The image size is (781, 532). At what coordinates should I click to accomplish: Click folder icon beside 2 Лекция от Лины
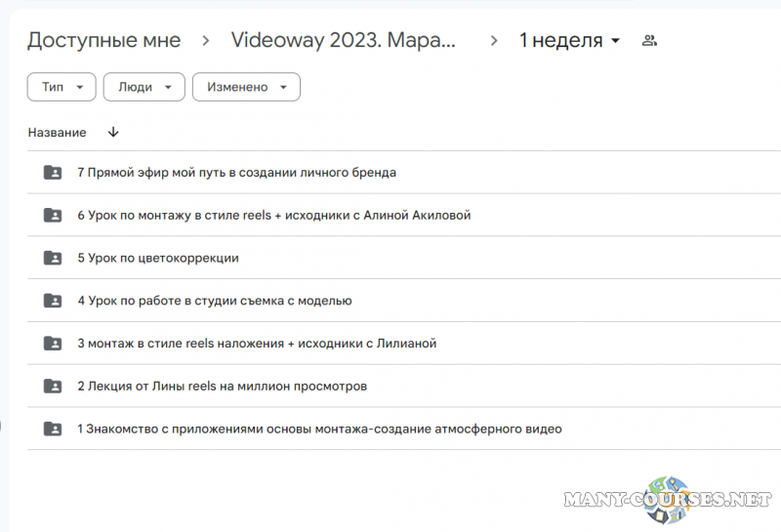coord(53,387)
